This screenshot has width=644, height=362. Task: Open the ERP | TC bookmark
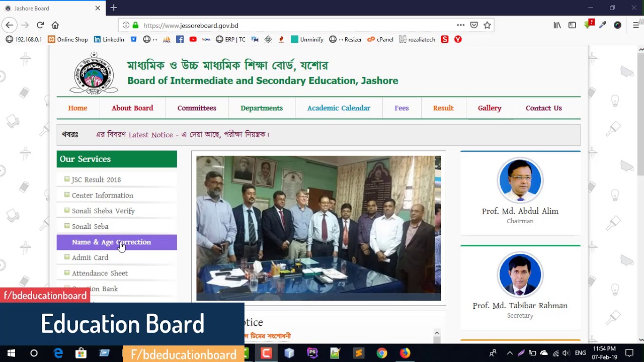click(230, 39)
